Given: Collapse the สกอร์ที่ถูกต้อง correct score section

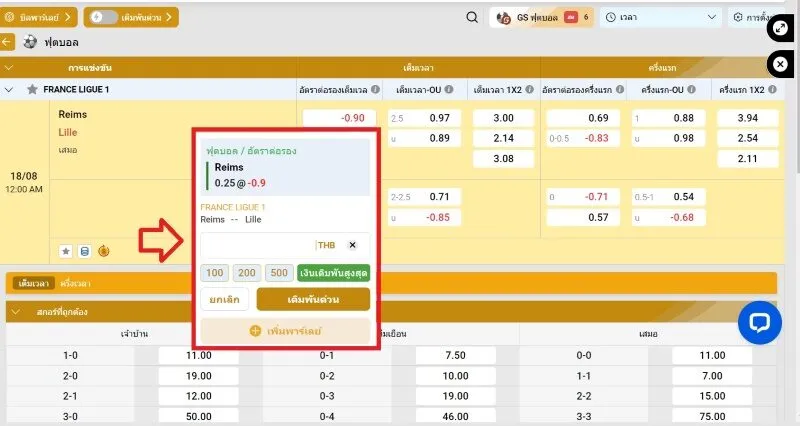Looking at the screenshot, I should coord(15,312).
